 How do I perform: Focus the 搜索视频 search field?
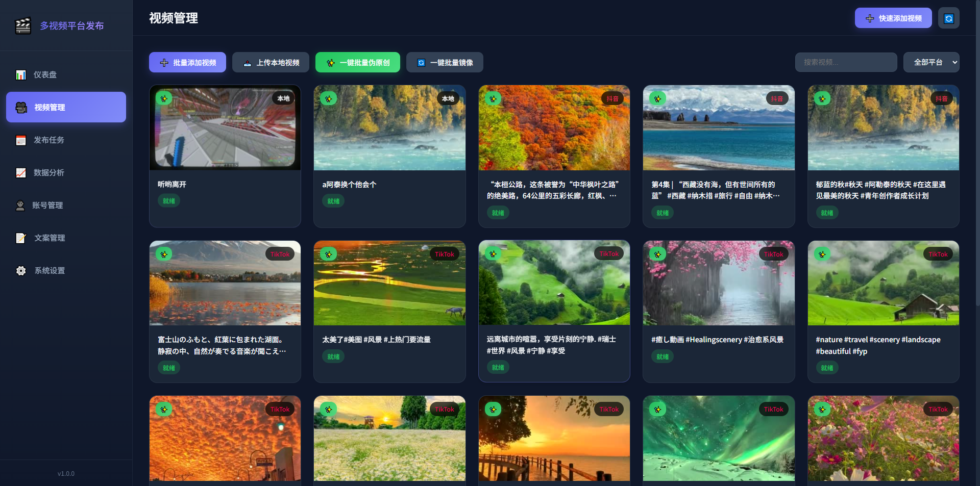pyautogui.click(x=846, y=62)
